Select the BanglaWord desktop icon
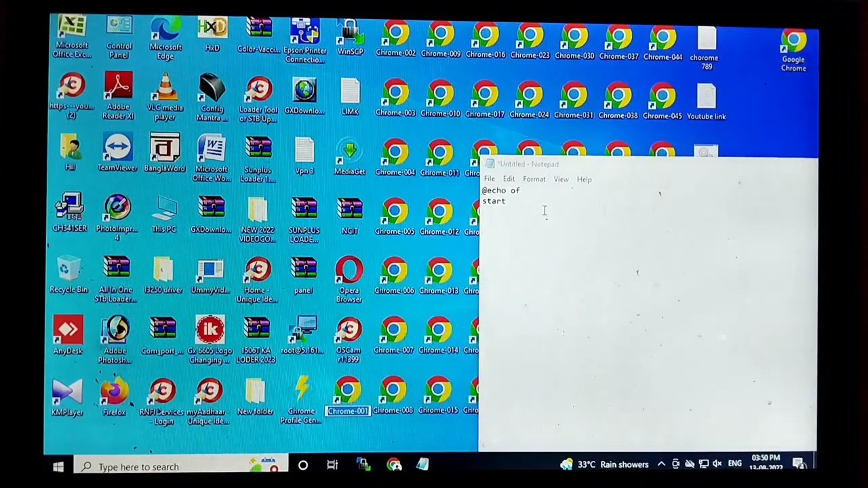Image resolution: width=868 pixels, height=488 pixels. click(x=165, y=153)
